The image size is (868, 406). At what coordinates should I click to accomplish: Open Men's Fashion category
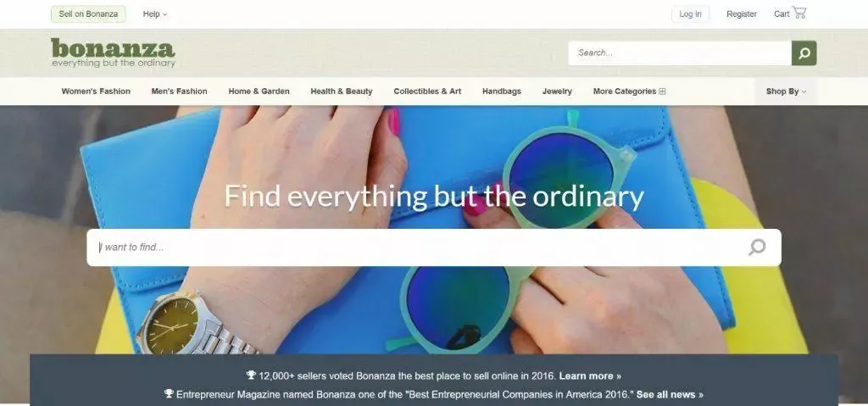[180, 92]
